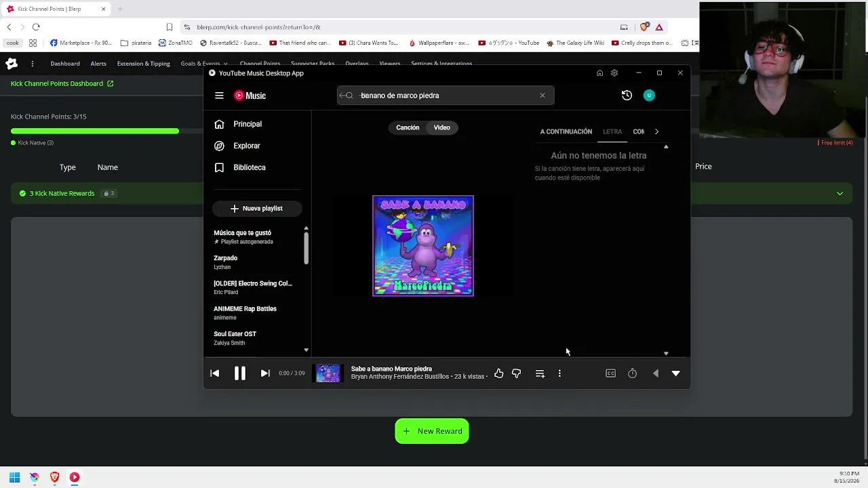
Task: Click the Blerp logo icon
Action: [x=12, y=64]
